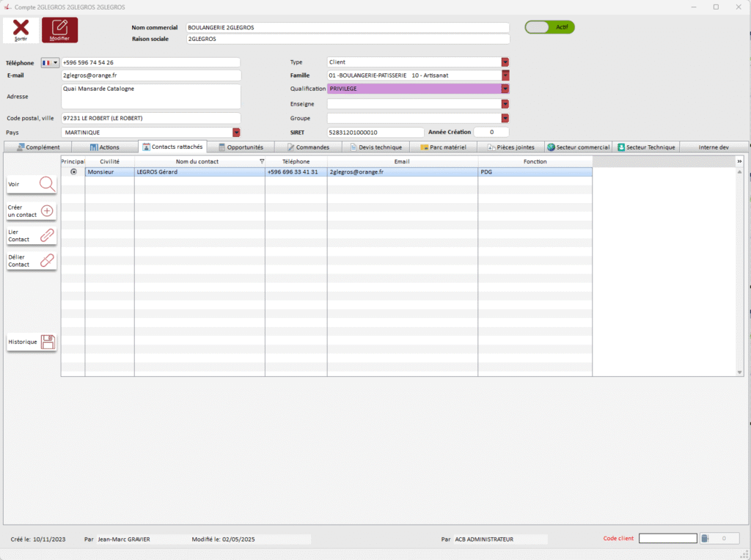
Task: Open the Parc matériel tab
Action: (442, 147)
